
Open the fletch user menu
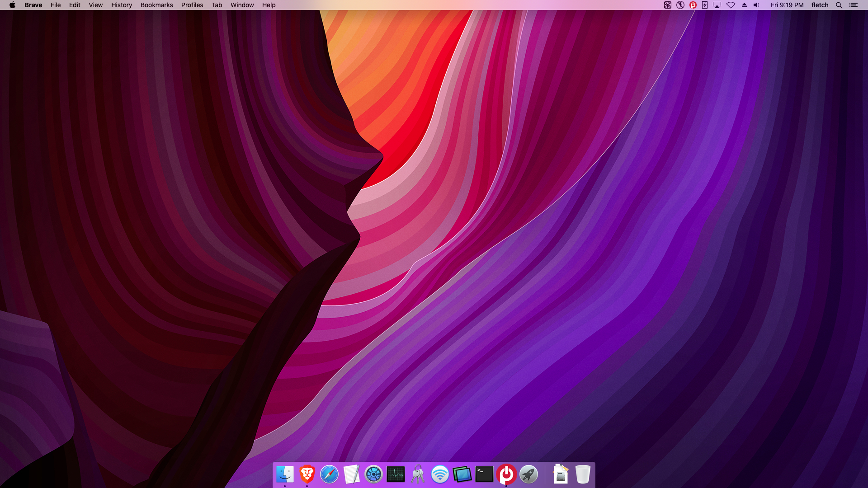(820, 5)
